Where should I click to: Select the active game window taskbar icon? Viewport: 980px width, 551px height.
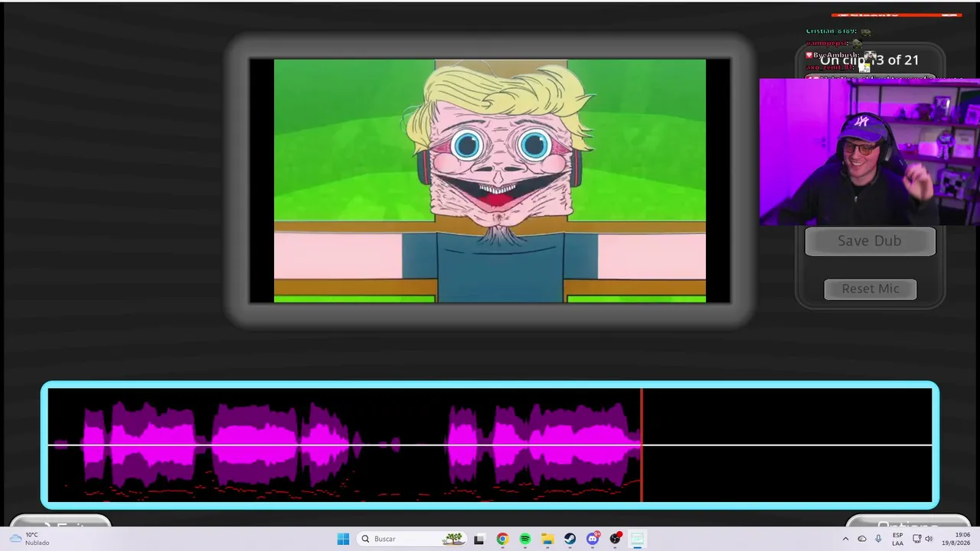[637, 539]
